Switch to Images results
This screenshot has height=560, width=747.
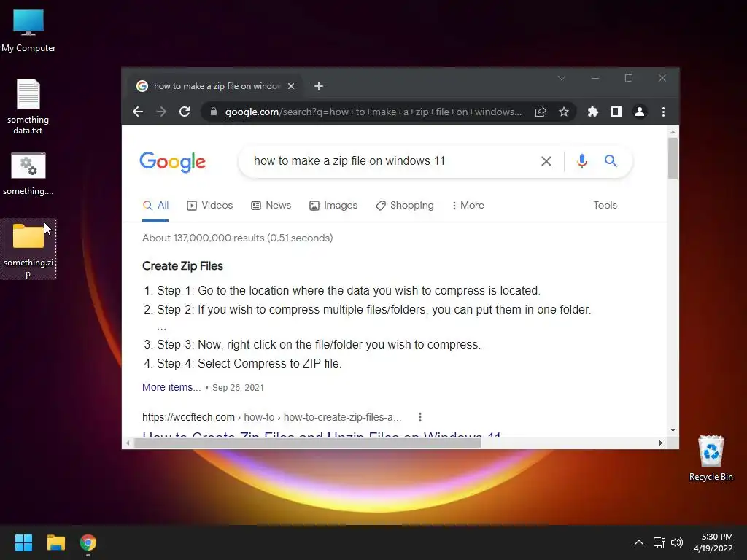coord(333,205)
